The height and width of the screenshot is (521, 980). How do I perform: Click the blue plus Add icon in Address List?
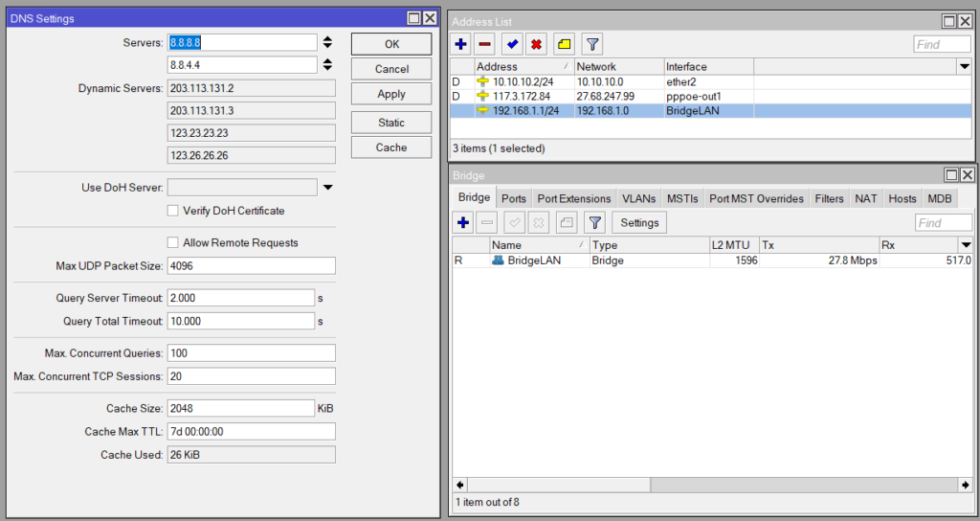click(461, 44)
